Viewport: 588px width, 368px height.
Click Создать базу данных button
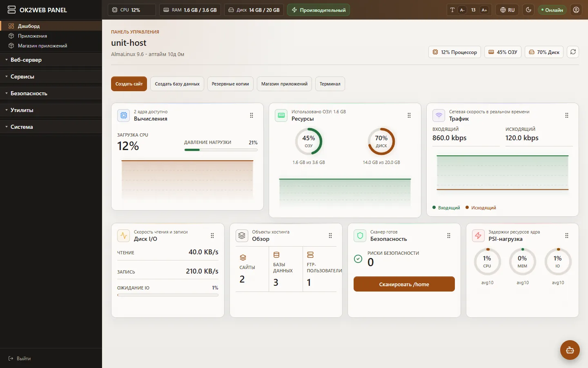point(177,84)
